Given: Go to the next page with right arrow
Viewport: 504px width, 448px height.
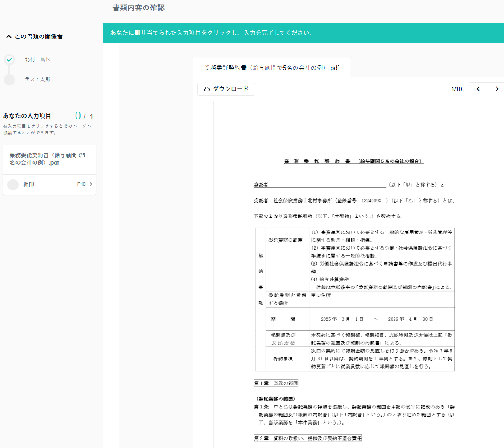Looking at the screenshot, I should [497, 89].
